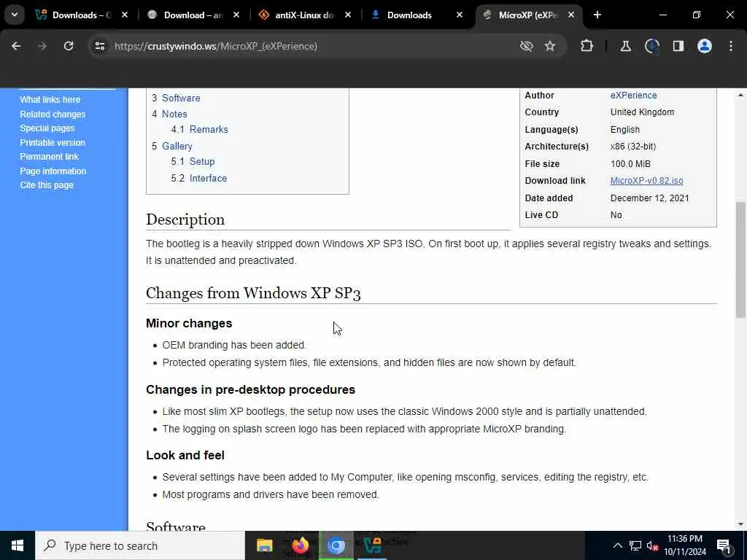Switch to the Download – an tab
The image size is (747, 560).
pyautogui.click(x=193, y=15)
